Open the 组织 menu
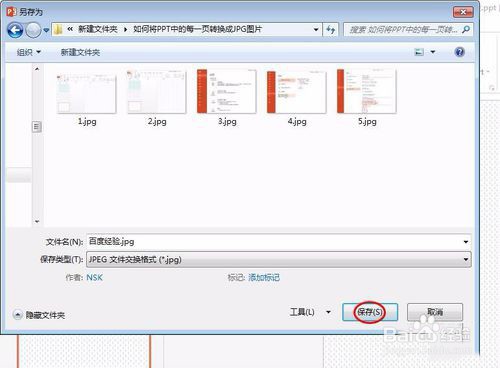 (29, 52)
